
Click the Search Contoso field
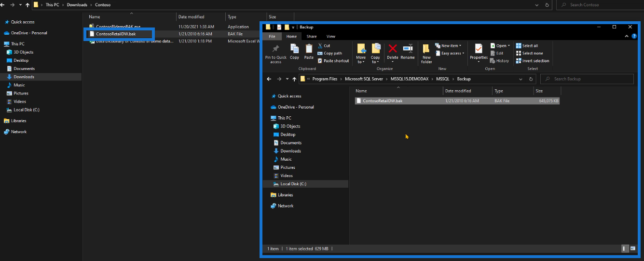[599, 5]
